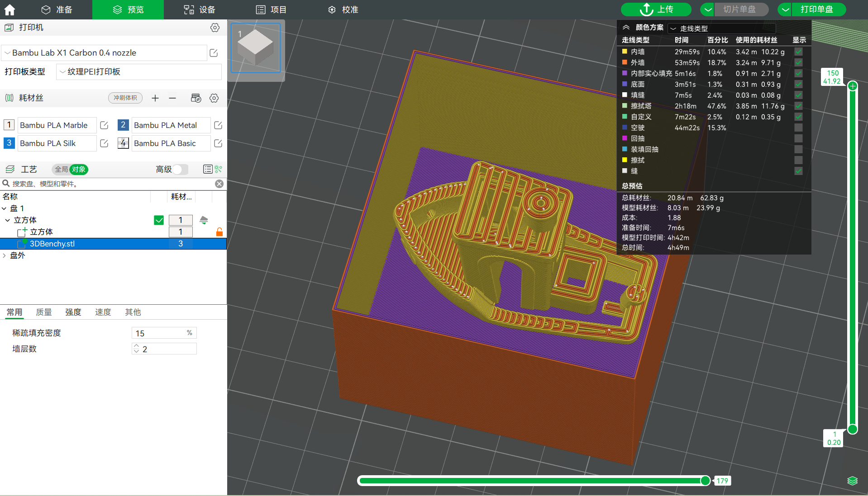Viewport: 868px width, 496px height.
Task: Toggle 内部实心填充 visibility checkbox
Action: 798,74
